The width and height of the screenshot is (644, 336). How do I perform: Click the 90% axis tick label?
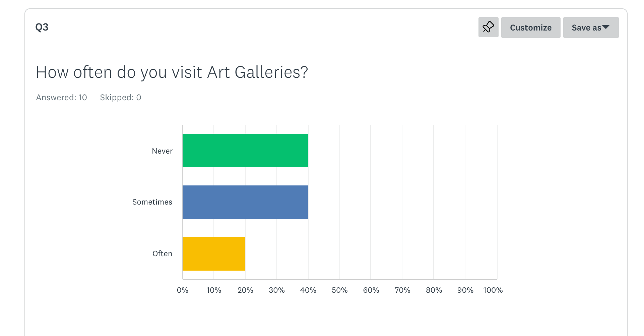(x=465, y=290)
